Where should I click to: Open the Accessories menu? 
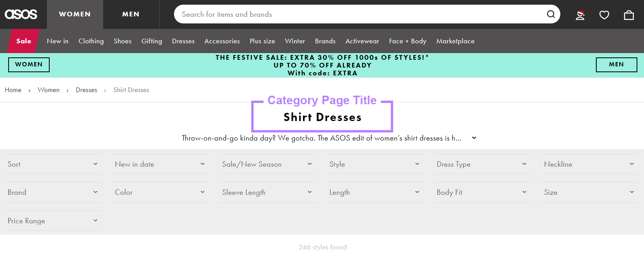click(x=222, y=41)
